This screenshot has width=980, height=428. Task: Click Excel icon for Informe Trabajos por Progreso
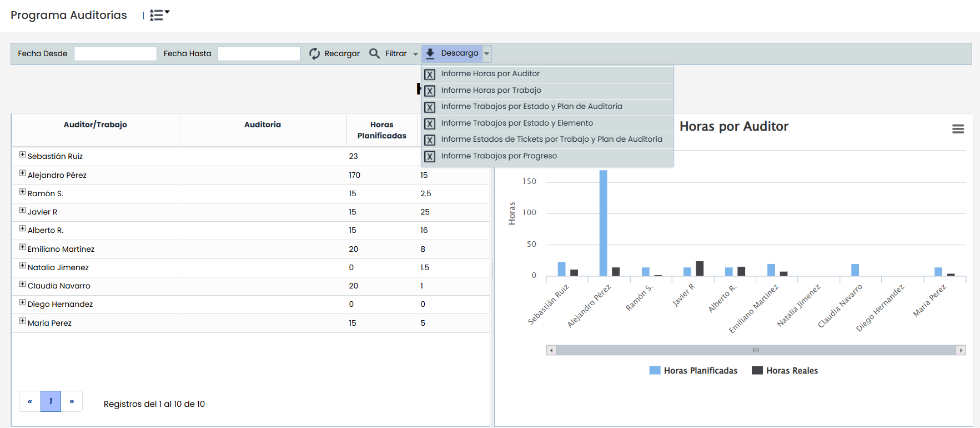coord(430,156)
